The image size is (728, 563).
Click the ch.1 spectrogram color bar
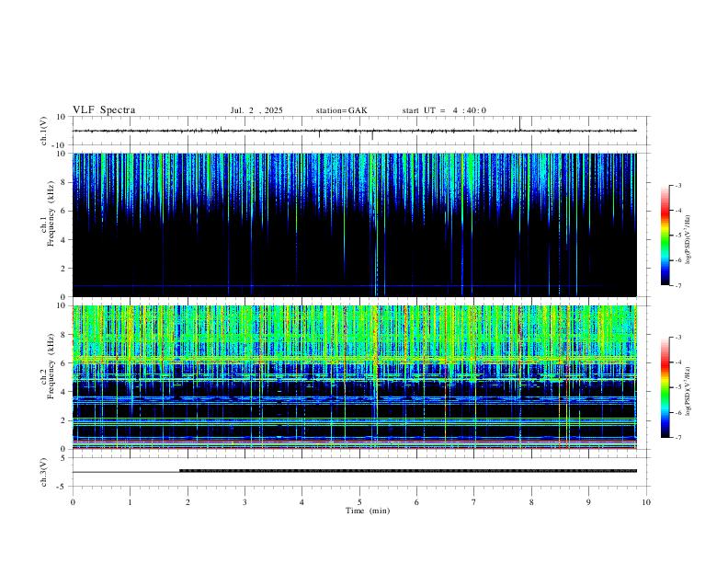pos(665,236)
